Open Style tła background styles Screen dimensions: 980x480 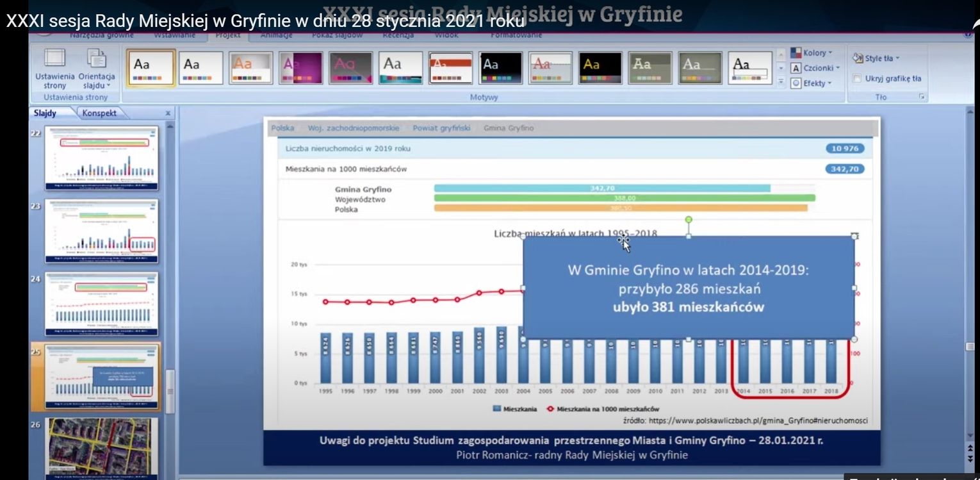click(x=876, y=58)
